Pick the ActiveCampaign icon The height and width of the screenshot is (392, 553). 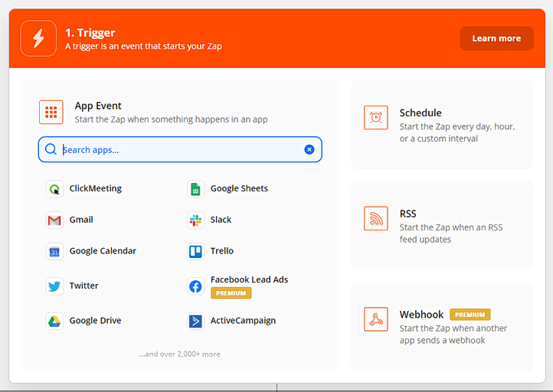[x=195, y=321]
